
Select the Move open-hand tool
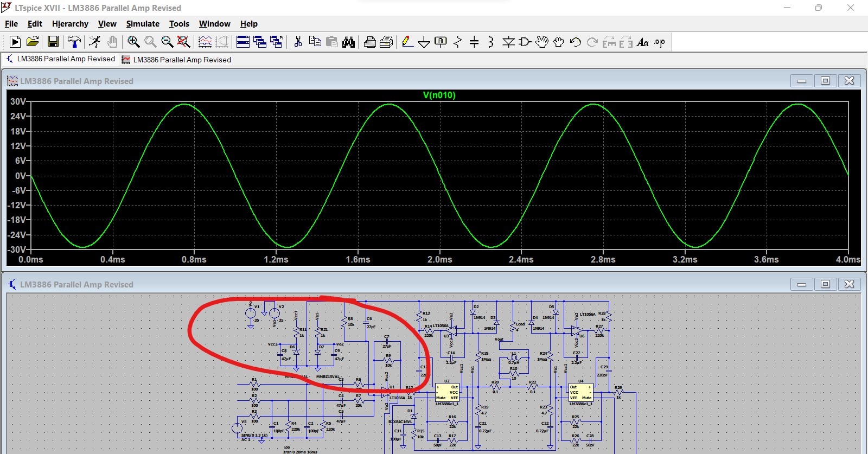(x=541, y=42)
